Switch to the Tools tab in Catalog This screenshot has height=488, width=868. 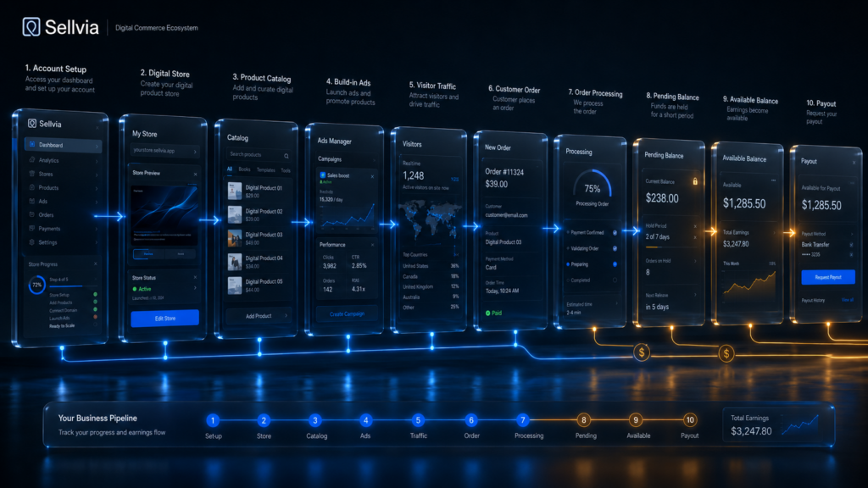tap(286, 170)
